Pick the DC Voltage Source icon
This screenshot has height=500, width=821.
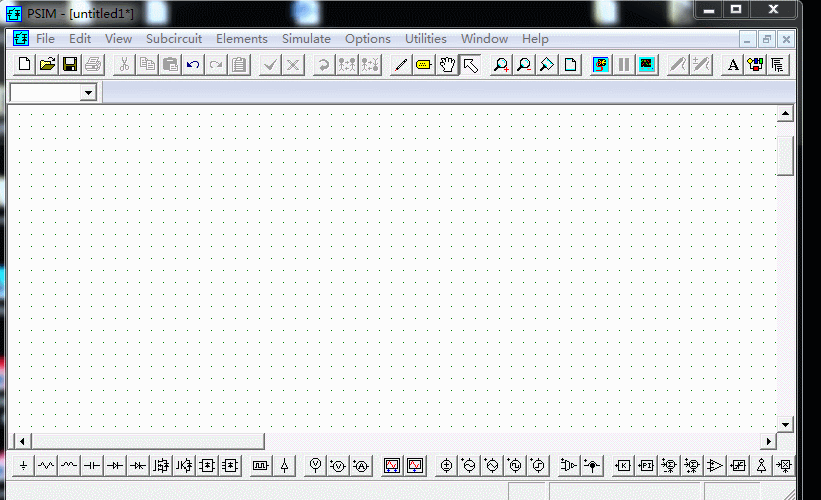tap(446, 465)
